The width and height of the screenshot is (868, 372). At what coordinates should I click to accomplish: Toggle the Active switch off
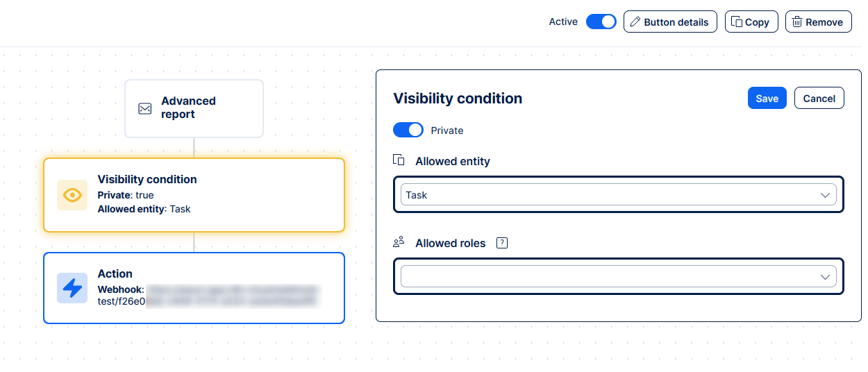[601, 22]
